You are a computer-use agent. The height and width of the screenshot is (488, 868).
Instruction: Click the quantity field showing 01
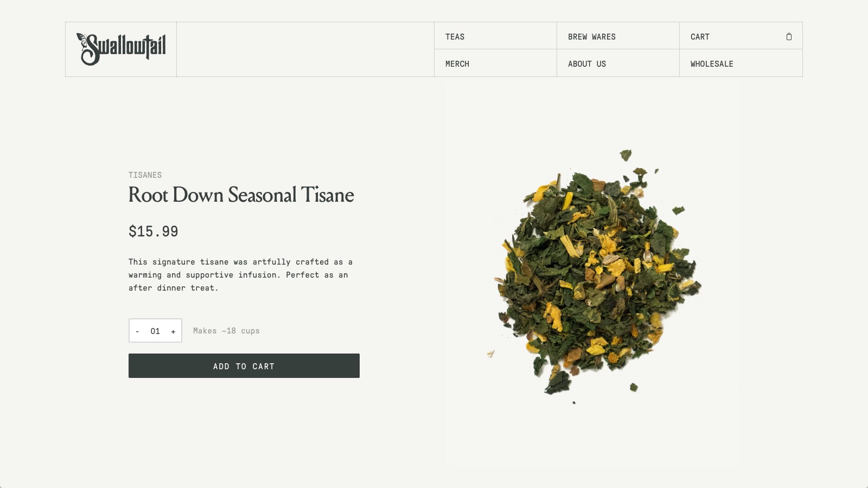point(155,331)
